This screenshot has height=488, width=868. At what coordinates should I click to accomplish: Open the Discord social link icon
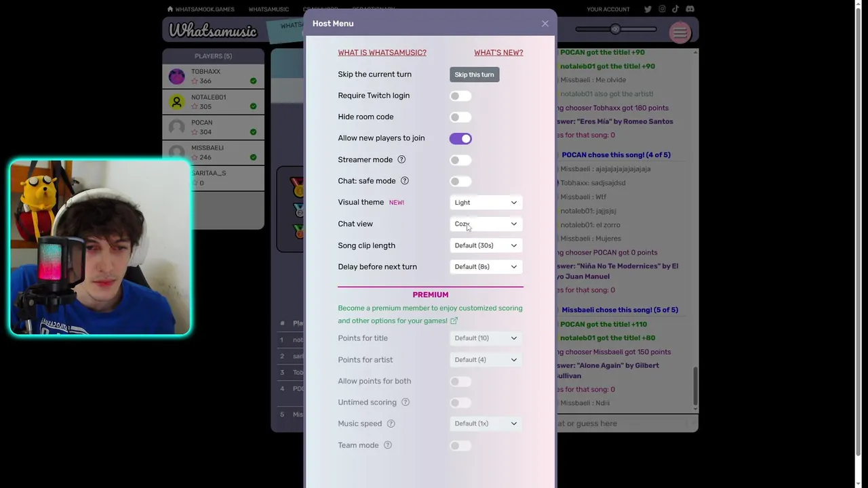pos(690,9)
